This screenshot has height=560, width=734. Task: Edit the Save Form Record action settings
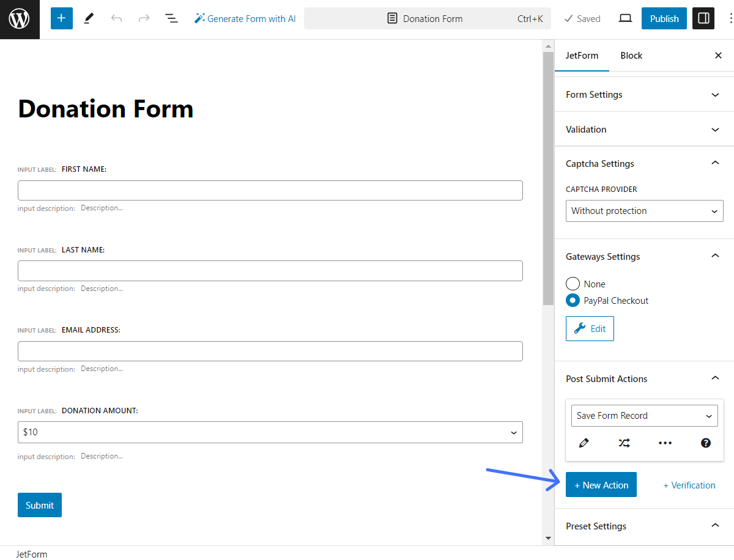pos(584,443)
